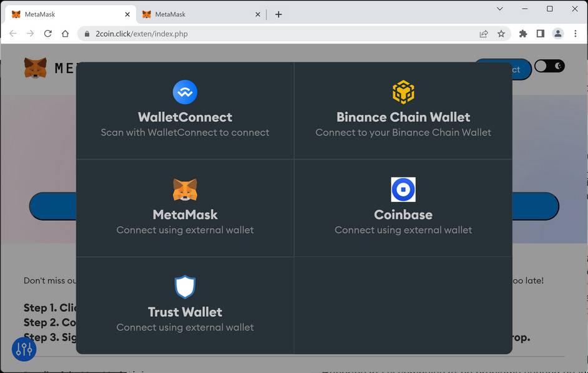Close the second MetaMask tab
The width and height of the screenshot is (588, 373).
(258, 14)
